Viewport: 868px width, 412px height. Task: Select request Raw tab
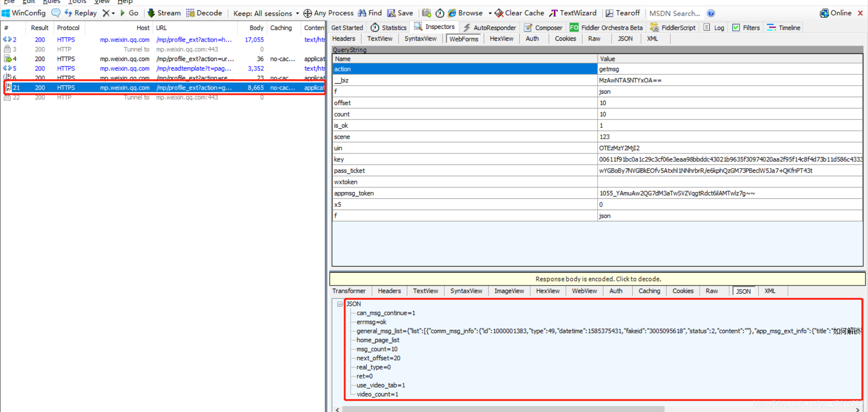coord(594,38)
